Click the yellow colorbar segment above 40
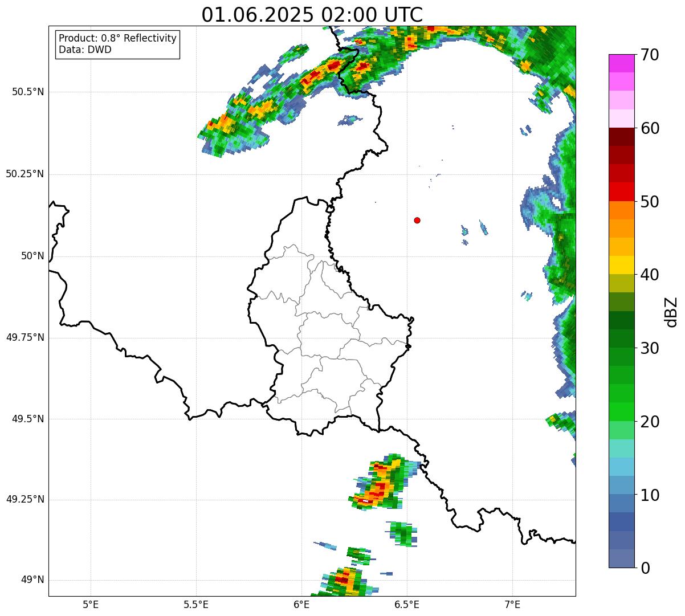 (x=621, y=265)
